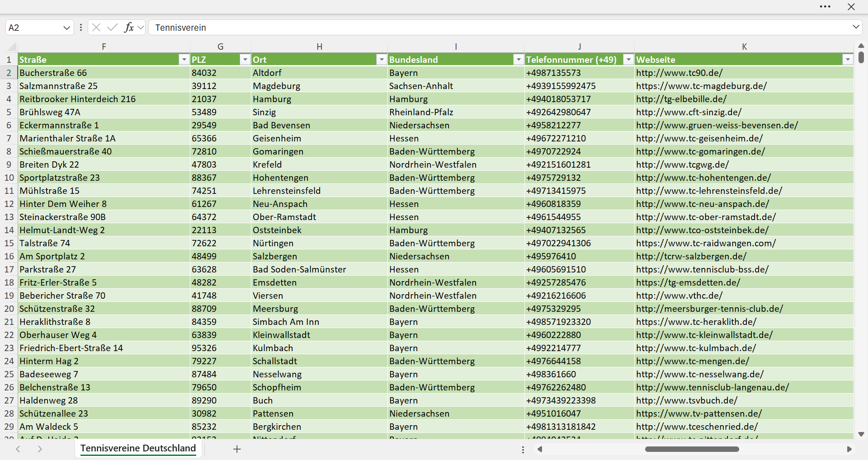Viewport: 868px width, 460px height.
Task: Open link http://www.gruen-weiss-bevensen.de/
Action: 717,125
